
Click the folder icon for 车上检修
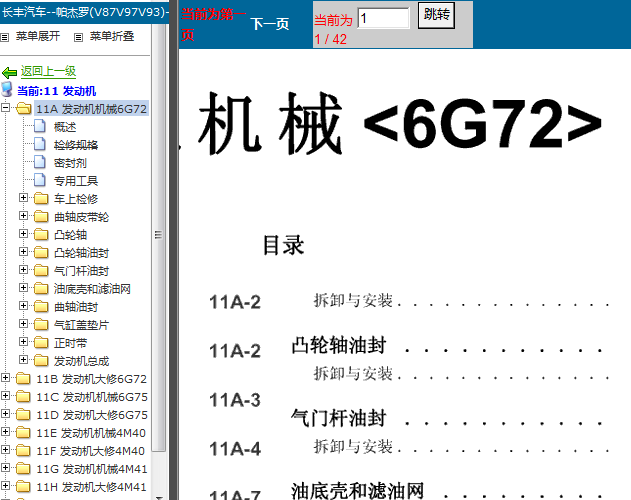pyautogui.click(x=41, y=198)
